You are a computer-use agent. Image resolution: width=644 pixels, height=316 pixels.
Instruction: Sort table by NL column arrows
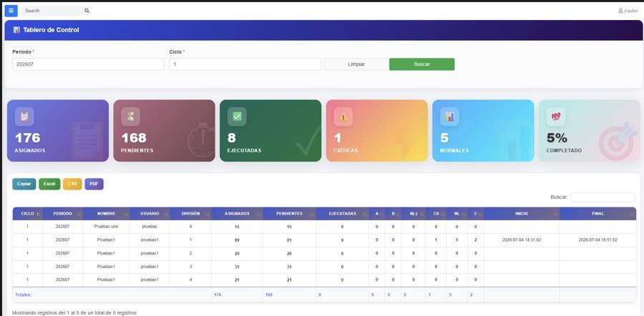tap(464, 214)
